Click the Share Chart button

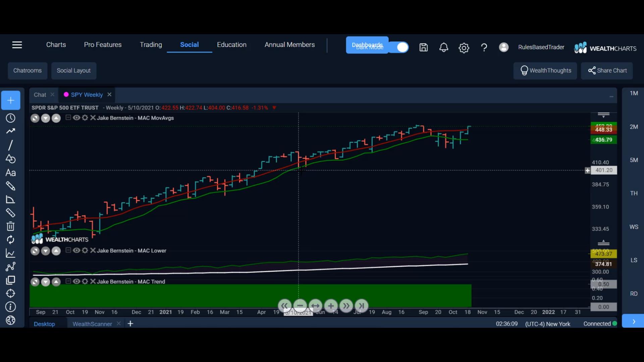[607, 70]
